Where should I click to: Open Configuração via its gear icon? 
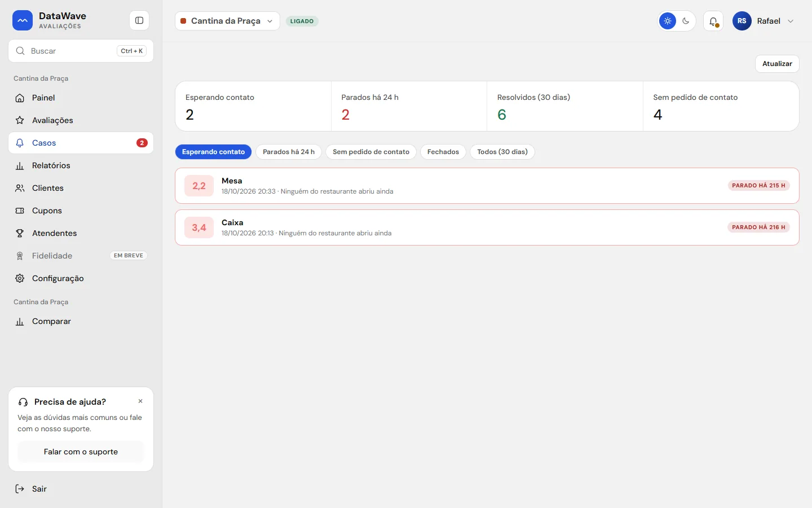tap(20, 278)
